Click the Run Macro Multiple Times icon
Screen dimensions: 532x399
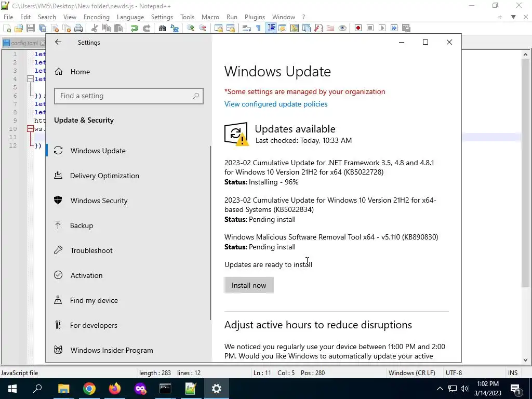pyautogui.click(x=394, y=28)
